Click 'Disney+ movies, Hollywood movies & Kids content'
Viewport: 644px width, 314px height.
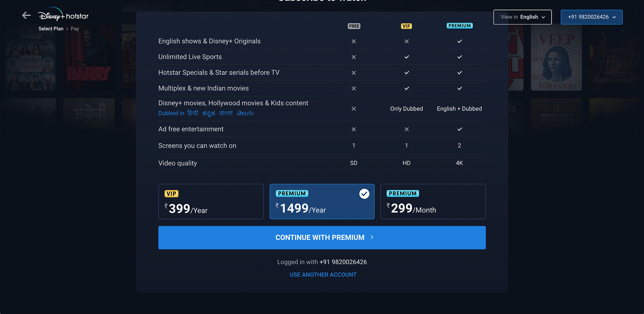(x=233, y=103)
